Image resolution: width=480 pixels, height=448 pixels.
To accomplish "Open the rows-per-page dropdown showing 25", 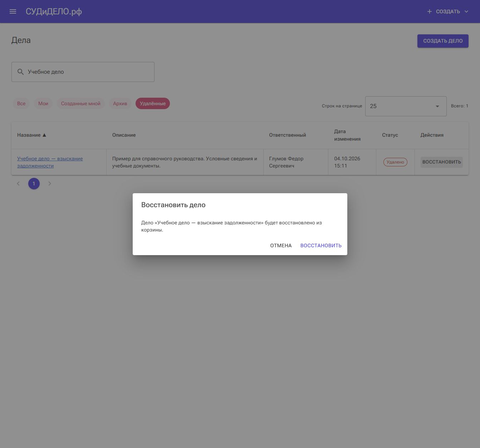I will (x=406, y=106).
